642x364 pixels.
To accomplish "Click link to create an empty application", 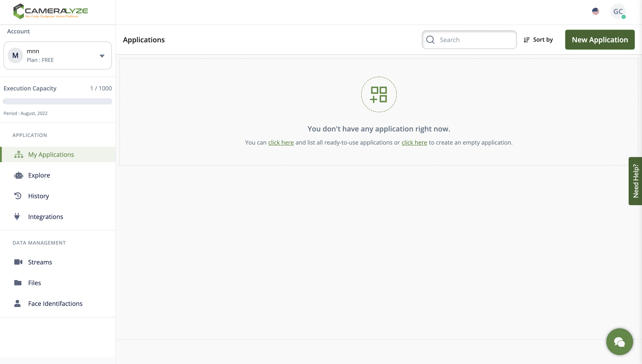I will click(414, 143).
